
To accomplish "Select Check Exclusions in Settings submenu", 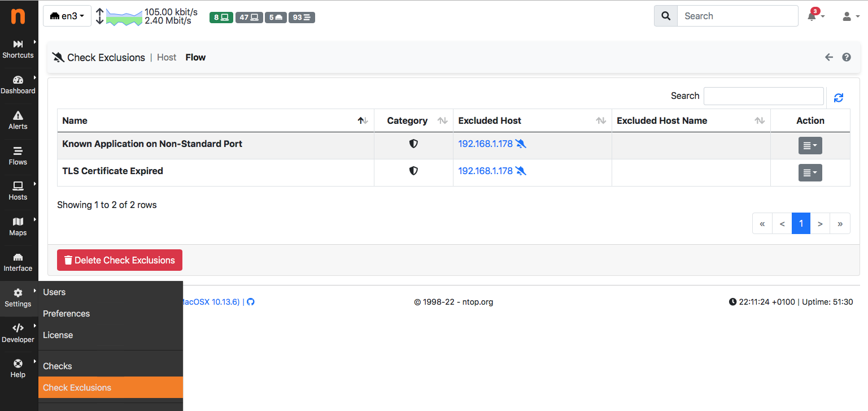I will click(111, 388).
